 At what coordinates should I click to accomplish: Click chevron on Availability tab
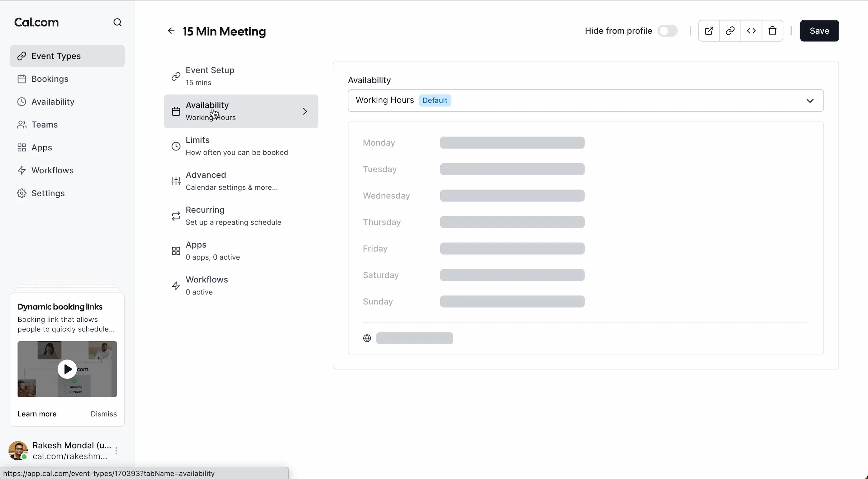[305, 111]
